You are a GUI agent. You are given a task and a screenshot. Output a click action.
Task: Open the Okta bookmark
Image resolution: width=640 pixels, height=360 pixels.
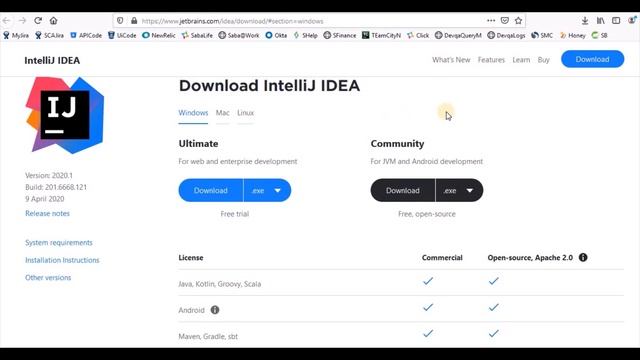[276, 36]
